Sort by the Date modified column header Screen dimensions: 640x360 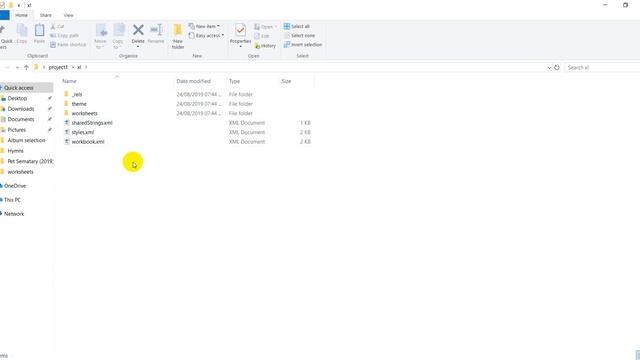pos(200,81)
